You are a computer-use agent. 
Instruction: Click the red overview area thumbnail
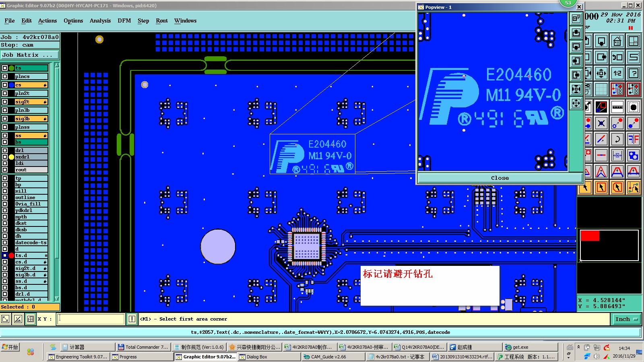pos(590,236)
